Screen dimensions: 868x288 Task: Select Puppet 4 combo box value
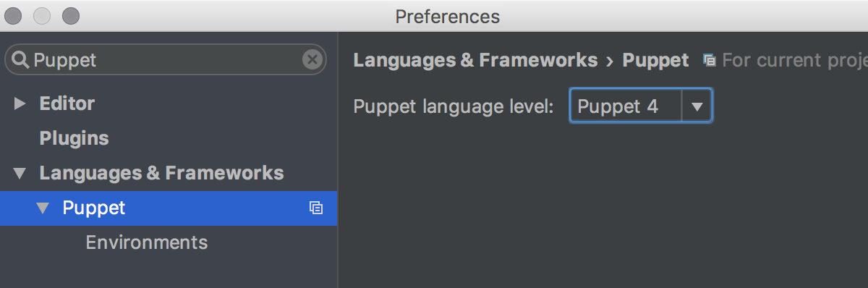coord(626,106)
